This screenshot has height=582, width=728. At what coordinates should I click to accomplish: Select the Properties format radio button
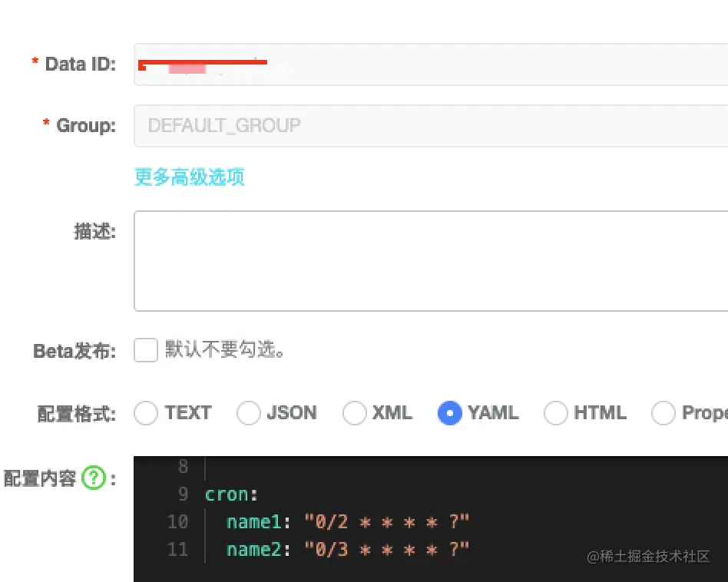(663, 412)
